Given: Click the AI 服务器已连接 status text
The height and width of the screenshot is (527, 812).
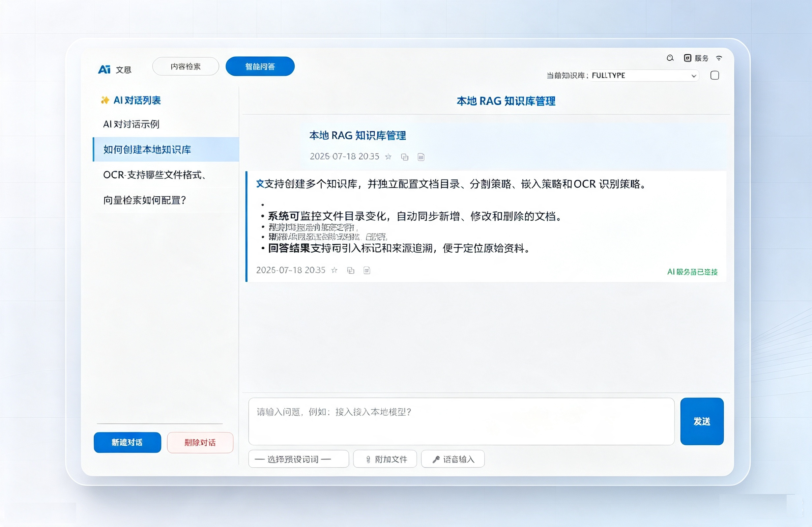Looking at the screenshot, I should click(692, 272).
